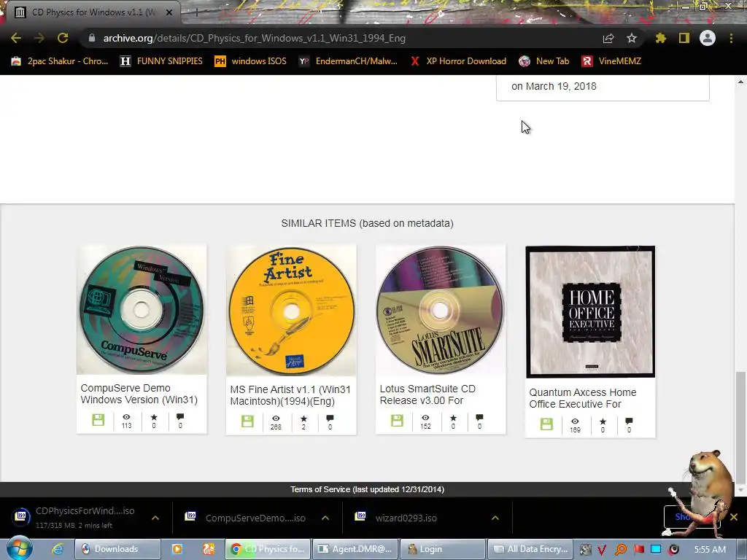Open the New Tab bookmark

coord(544,61)
